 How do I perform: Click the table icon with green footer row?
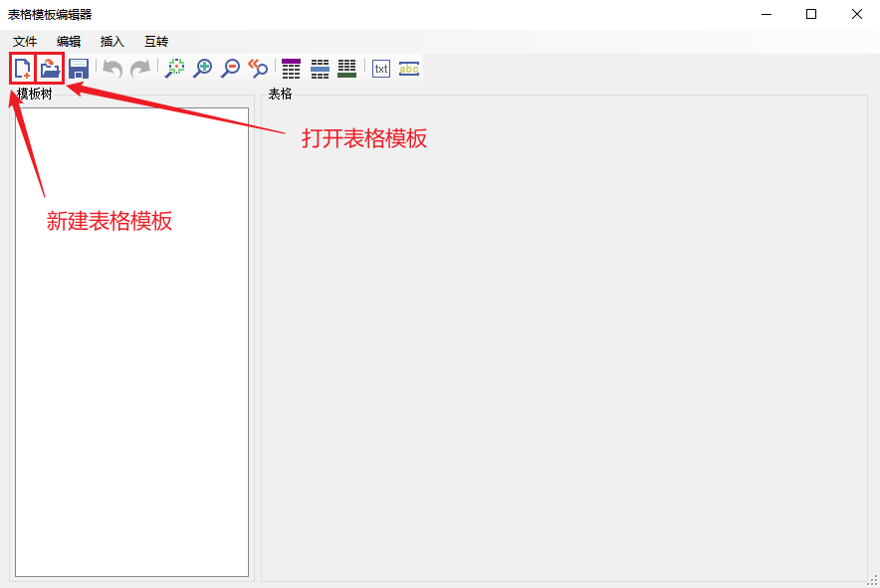coord(346,69)
